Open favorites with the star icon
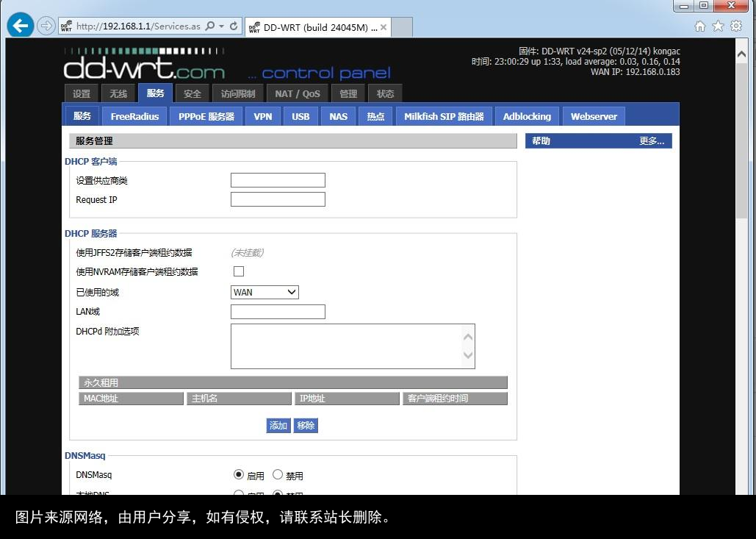 [x=716, y=25]
